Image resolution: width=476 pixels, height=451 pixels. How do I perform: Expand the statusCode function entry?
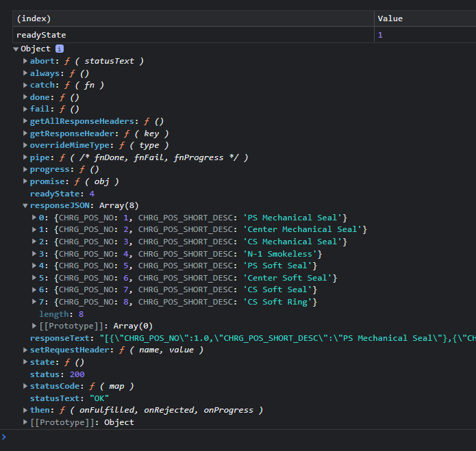pyautogui.click(x=25, y=386)
